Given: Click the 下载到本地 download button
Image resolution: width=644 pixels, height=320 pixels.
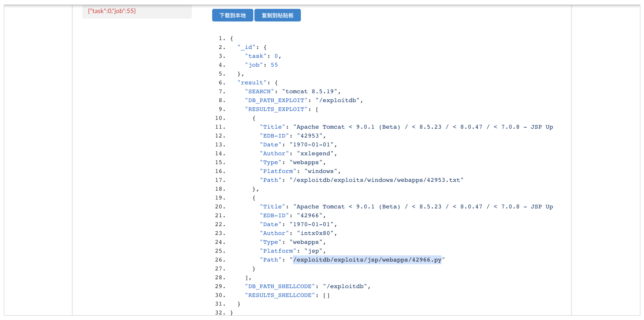Looking at the screenshot, I should [232, 15].
